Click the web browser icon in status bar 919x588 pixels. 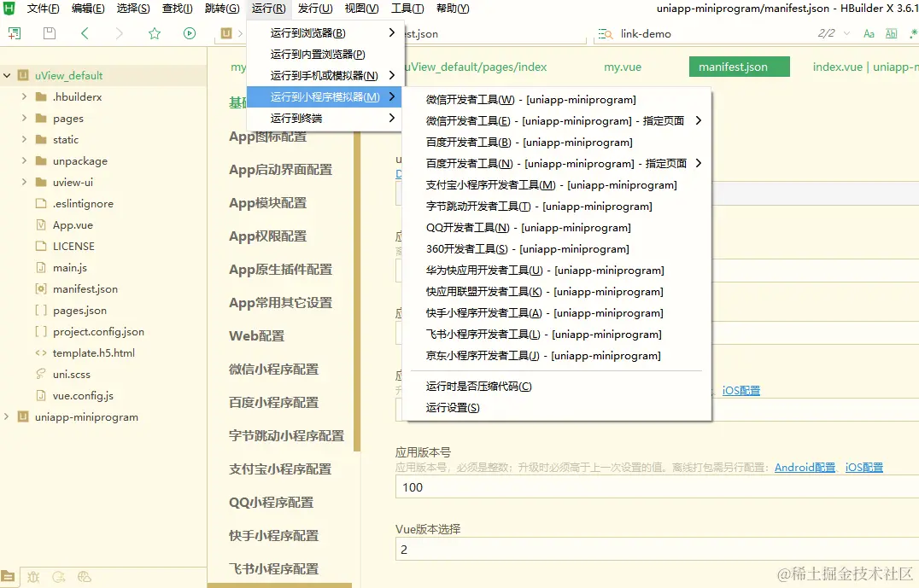click(84, 577)
